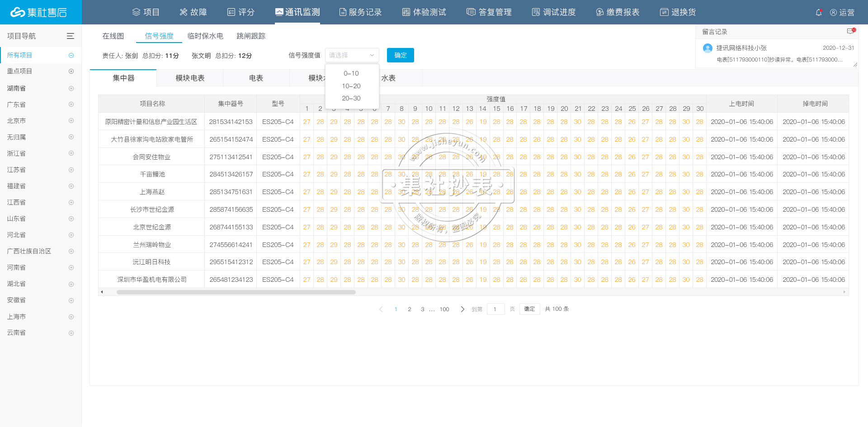Open the 运营 user account icon
The width and height of the screenshot is (868, 427).
[x=833, y=13]
